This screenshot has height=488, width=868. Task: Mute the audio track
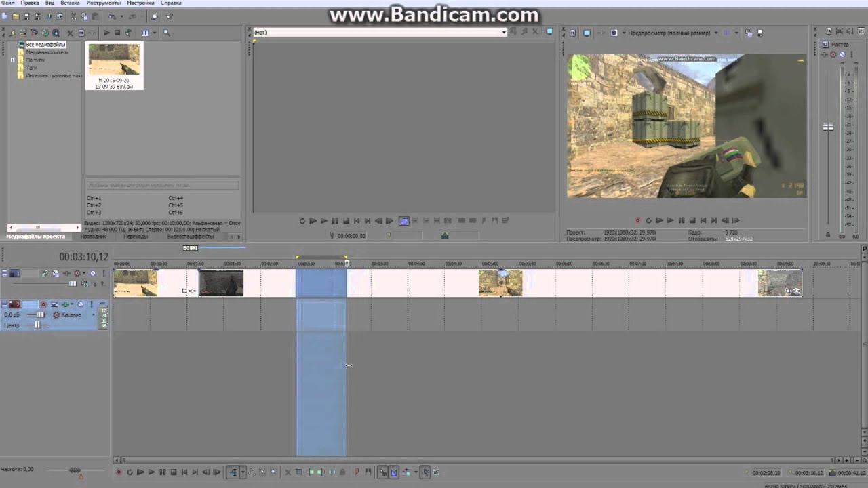(x=80, y=304)
